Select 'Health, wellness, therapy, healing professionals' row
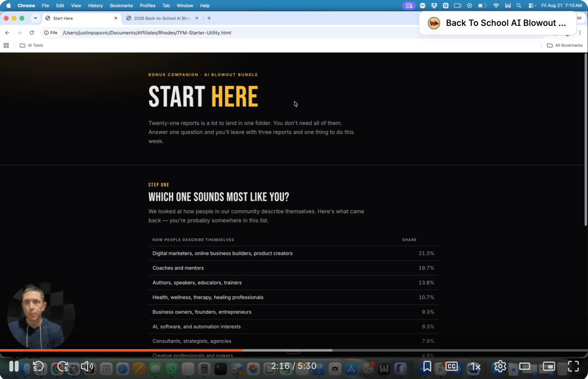 293,297
